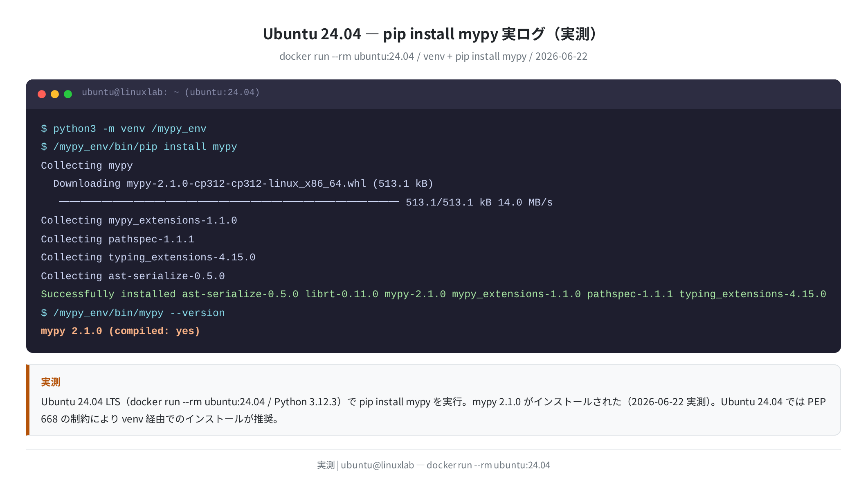Click the green maximize dot in terminal header

(x=68, y=94)
